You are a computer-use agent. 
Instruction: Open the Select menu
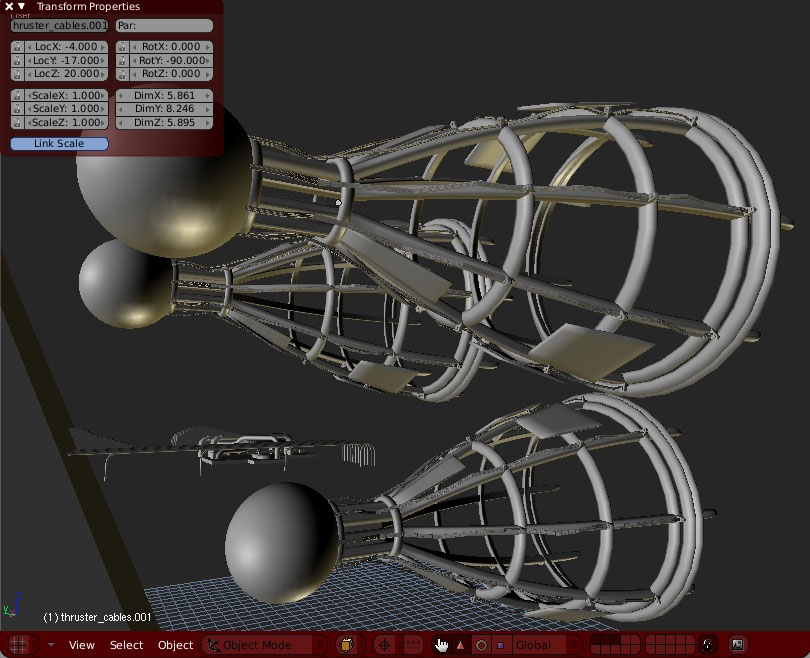point(126,645)
